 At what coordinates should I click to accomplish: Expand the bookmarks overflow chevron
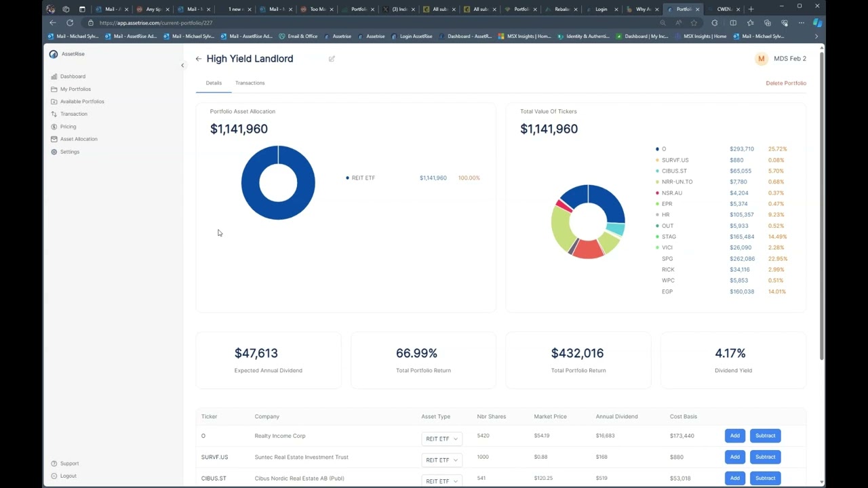pos(816,37)
